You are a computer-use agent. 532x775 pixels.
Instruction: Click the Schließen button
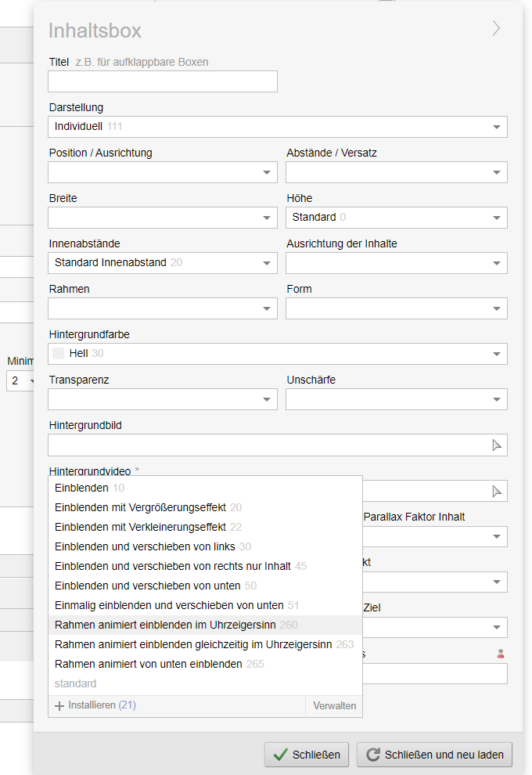(x=307, y=755)
